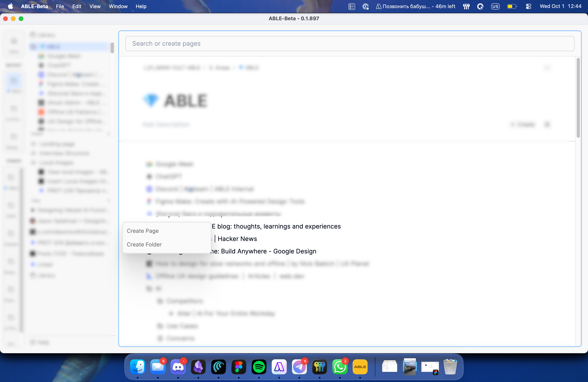Restore the minimized photo window in Dock
Viewport: 588px width, 382px height.
coord(410,366)
